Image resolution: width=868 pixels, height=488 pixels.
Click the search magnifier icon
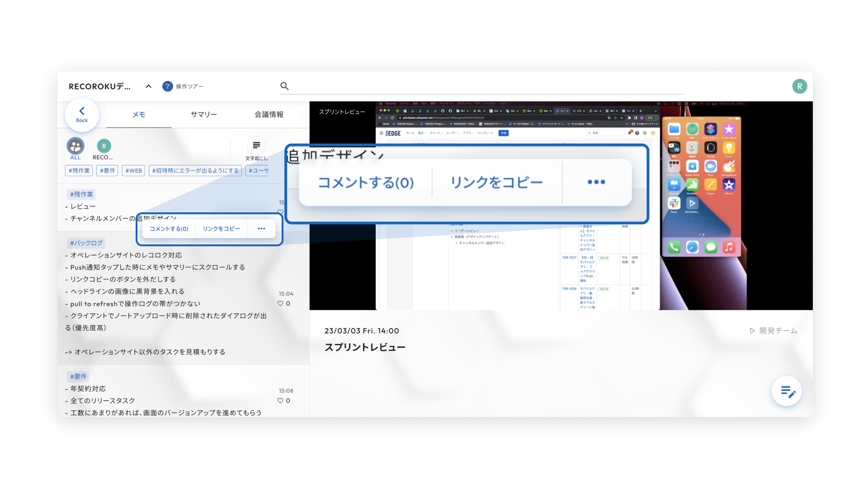284,86
